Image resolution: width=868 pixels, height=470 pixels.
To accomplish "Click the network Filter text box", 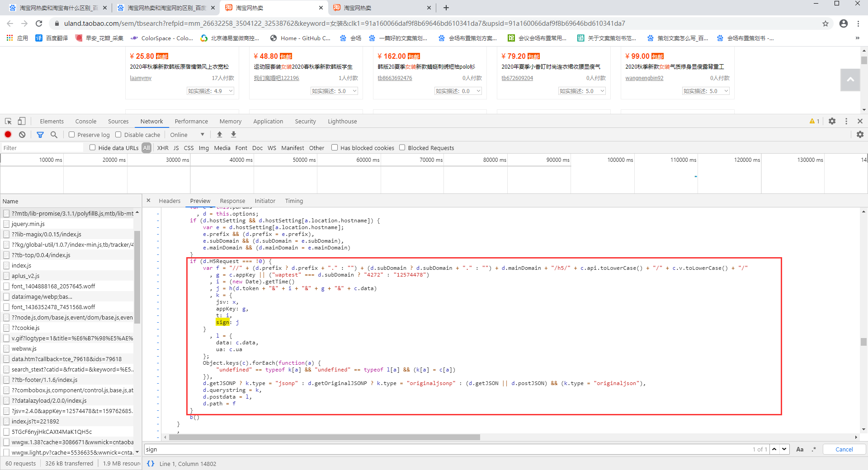I will pyautogui.click(x=42, y=148).
